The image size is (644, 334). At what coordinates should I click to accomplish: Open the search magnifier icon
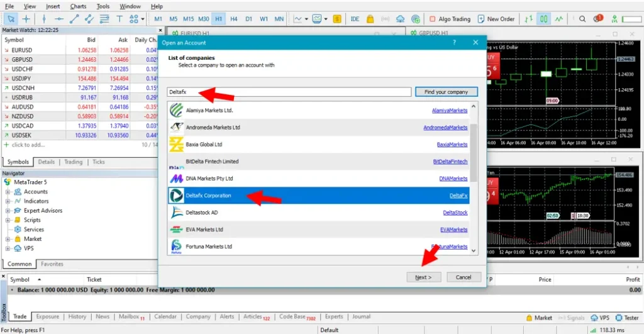tap(582, 19)
